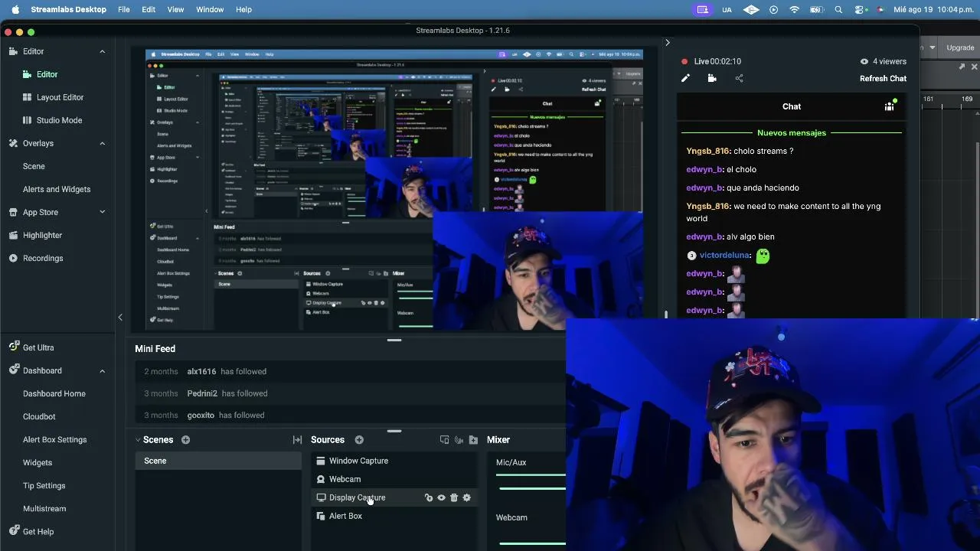Open the Layout Editor
Viewport: 980px width, 551px height.
(x=60, y=97)
